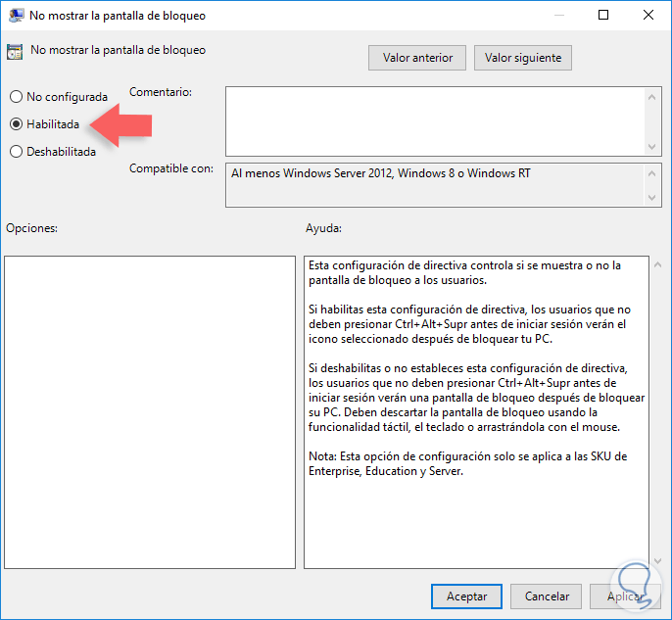Click Comentario box scroll up arrow
Screen dimensions: 672x620
click(x=651, y=97)
